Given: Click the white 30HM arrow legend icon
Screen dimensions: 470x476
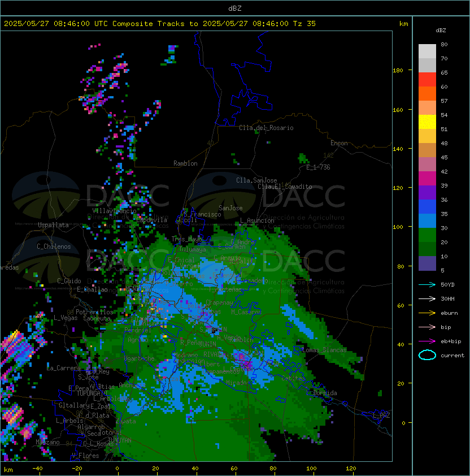Looking at the screenshot, I should coord(427,298).
